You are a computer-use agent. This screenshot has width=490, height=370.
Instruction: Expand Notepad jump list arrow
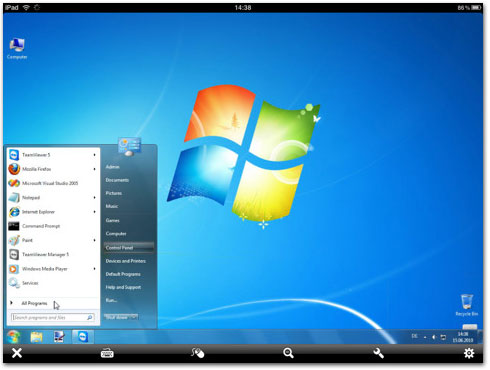[95, 198]
